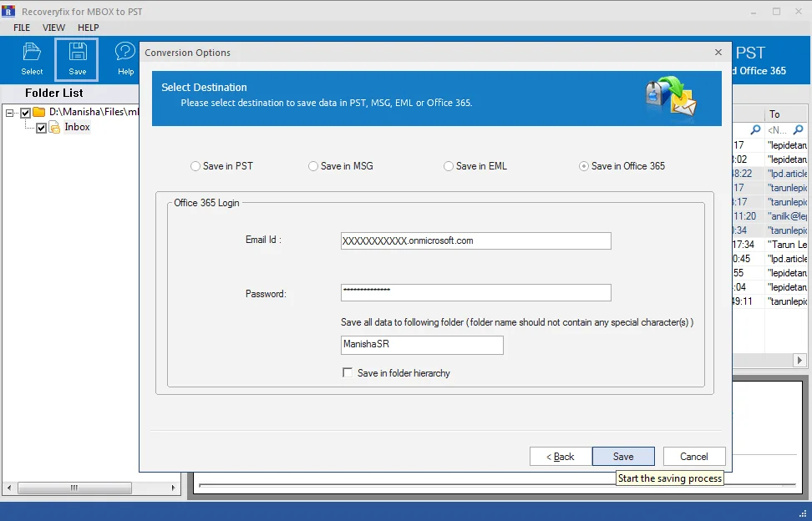Uncheck the Inbox folder checkbox
812x521 pixels.
tap(42, 128)
